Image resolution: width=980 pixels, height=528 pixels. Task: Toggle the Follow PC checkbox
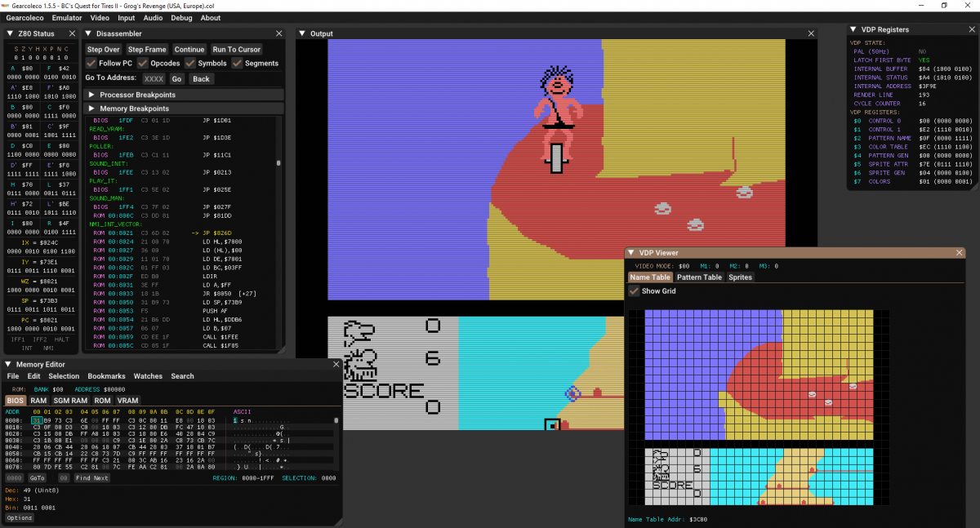click(91, 63)
